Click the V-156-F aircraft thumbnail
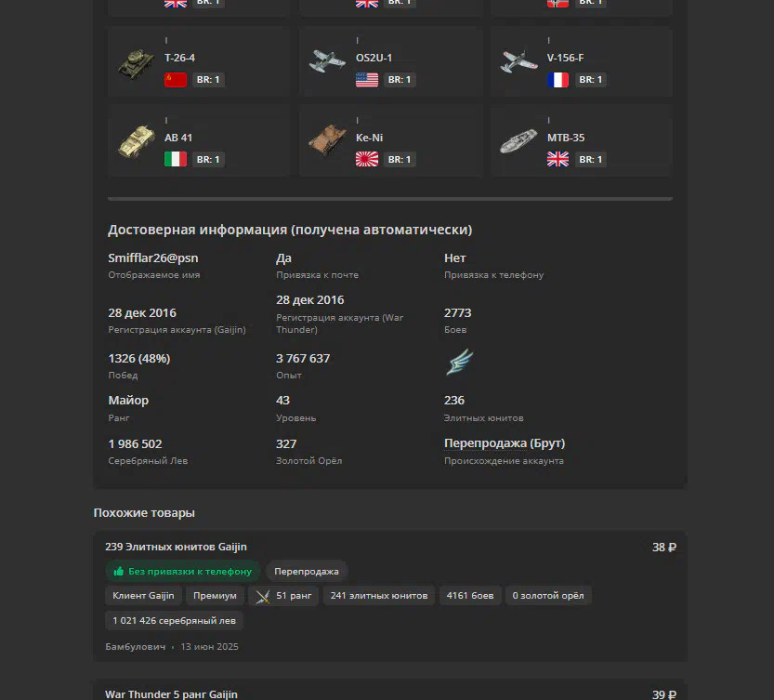 coord(518,61)
